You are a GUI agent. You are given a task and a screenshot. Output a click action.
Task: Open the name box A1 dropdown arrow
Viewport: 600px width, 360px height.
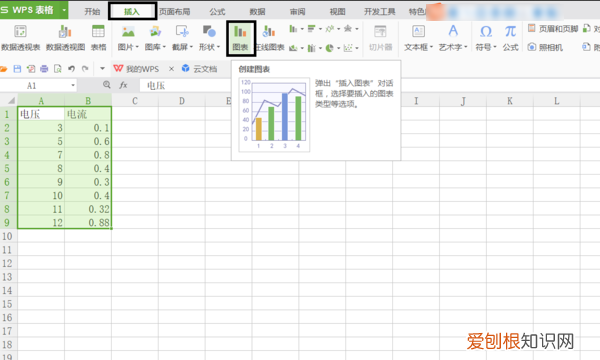73,85
